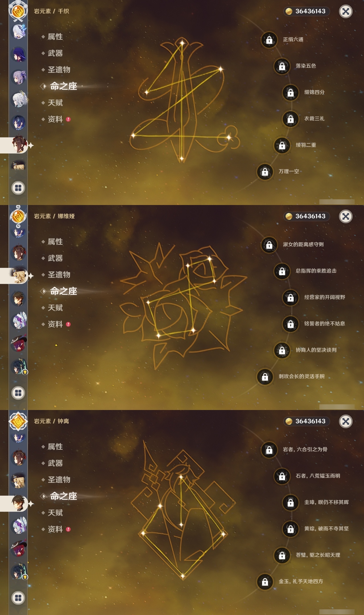Viewport: 364px width, 615px height.
Task: Select 命之座 in Zhongli panel
Action: coord(63,496)
